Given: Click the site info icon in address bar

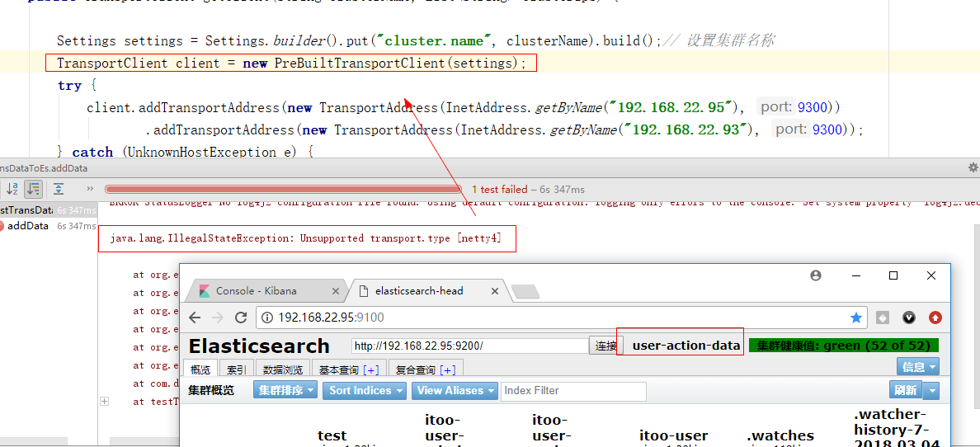Looking at the screenshot, I should [267, 318].
